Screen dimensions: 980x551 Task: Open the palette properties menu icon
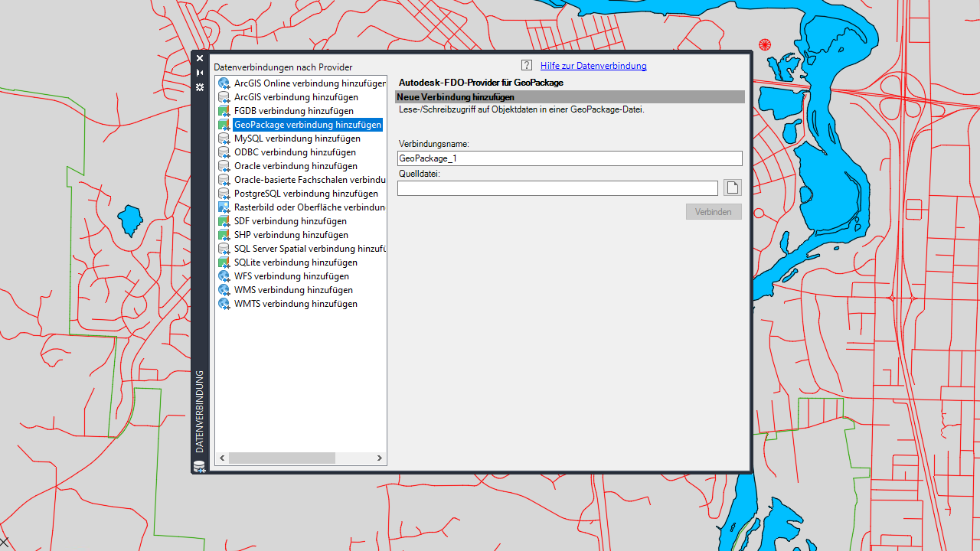[x=200, y=87]
